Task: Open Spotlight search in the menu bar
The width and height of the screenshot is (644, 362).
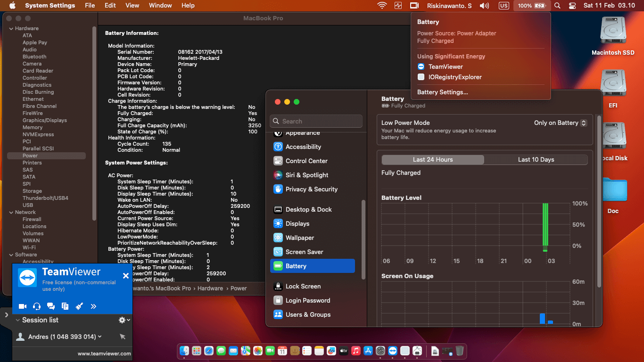Action: tap(557, 6)
